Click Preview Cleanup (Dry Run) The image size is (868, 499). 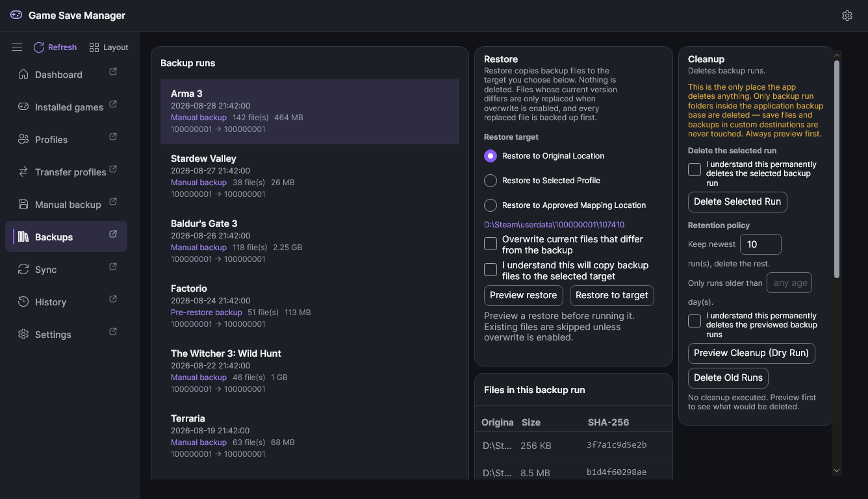click(x=751, y=353)
